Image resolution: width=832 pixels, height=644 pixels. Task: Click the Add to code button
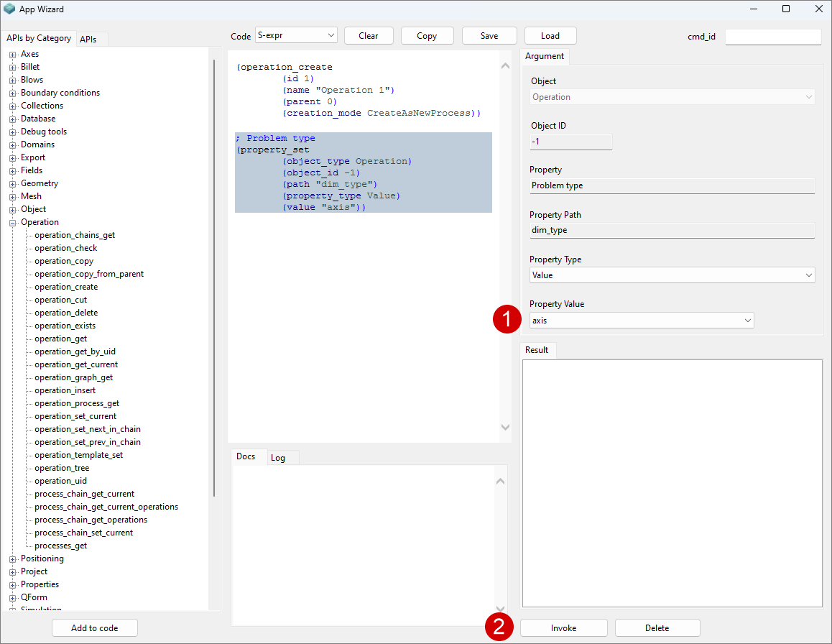coord(94,628)
